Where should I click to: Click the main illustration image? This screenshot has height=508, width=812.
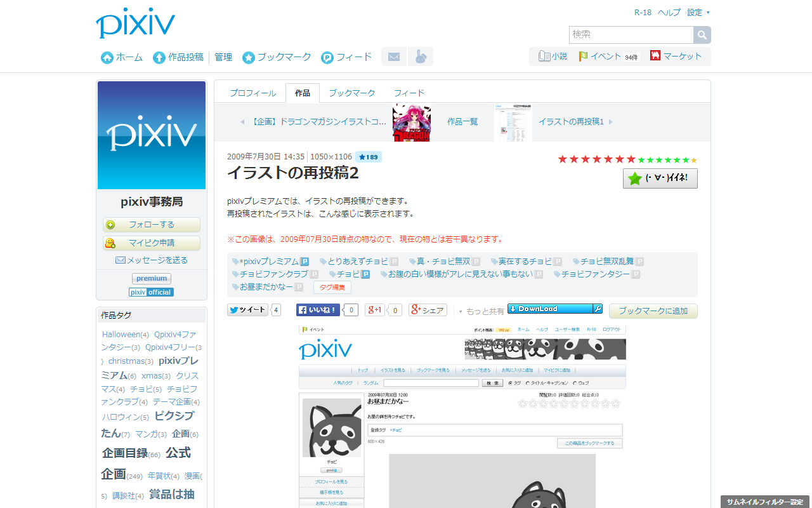[x=462, y=416]
